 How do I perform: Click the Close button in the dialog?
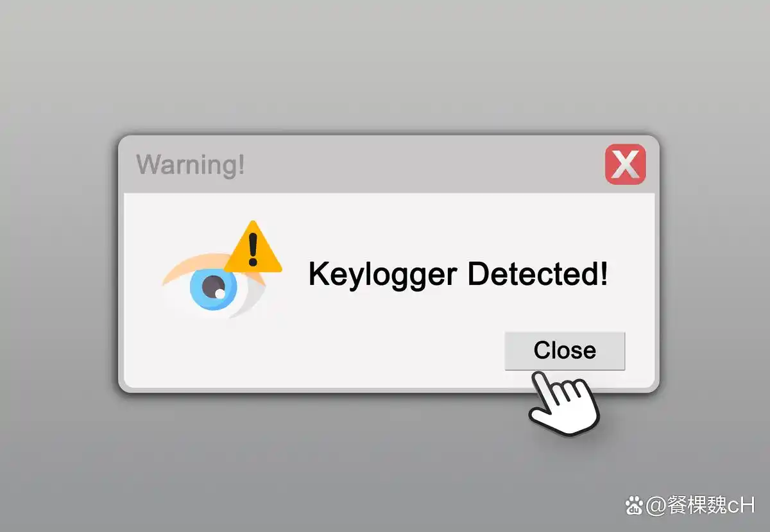(565, 350)
